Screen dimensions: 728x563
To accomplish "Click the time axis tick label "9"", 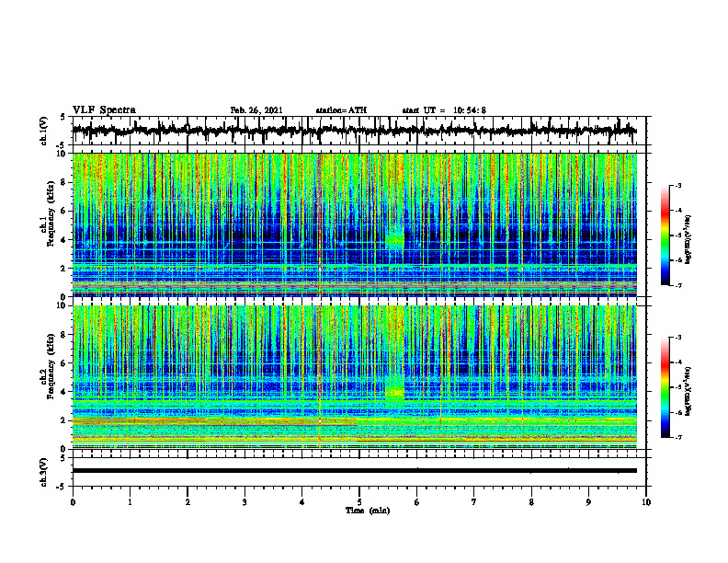I will [x=588, y=502].
